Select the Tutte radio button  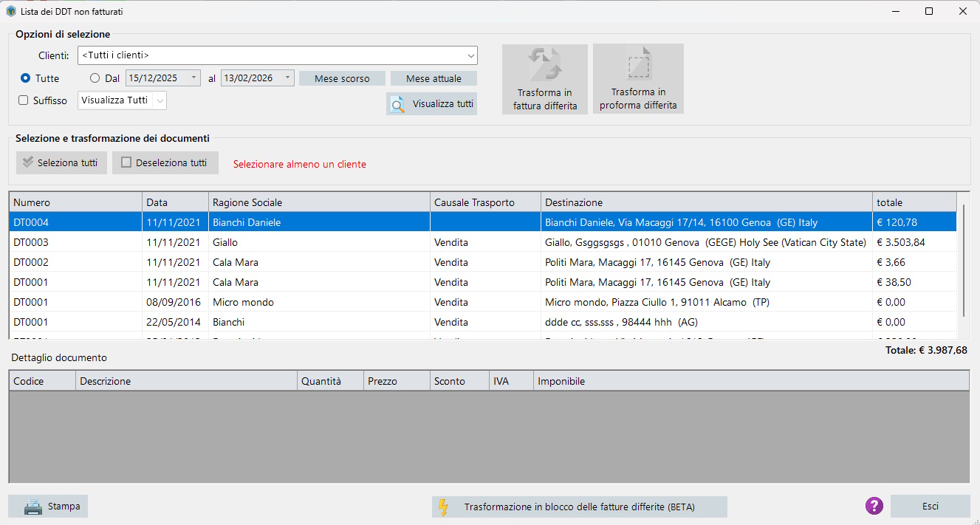click(x=26, y=78)
